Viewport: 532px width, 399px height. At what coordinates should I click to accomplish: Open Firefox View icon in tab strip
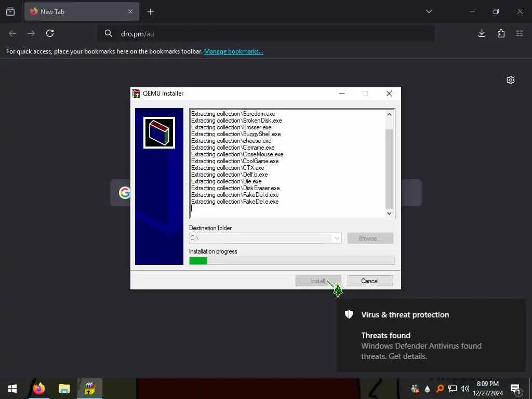point(10,11)
